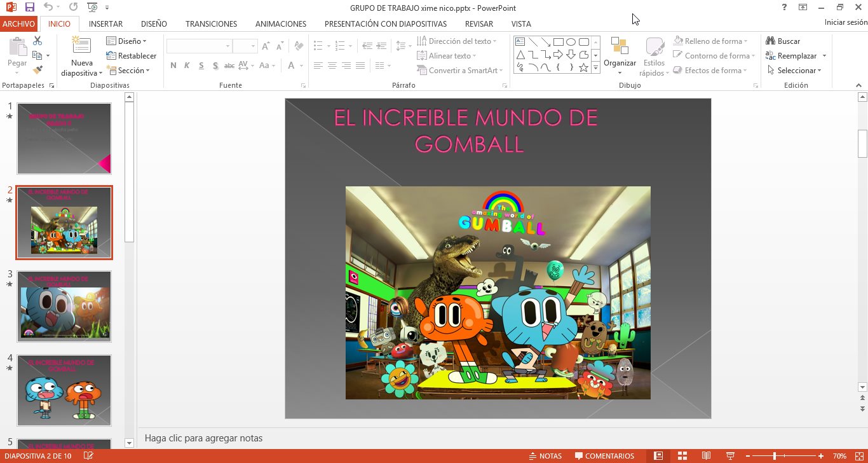This screenshot has width=868, height=463.
Task: Open the font name combo box
Action: pyautogui.click(x=199, y=46)
